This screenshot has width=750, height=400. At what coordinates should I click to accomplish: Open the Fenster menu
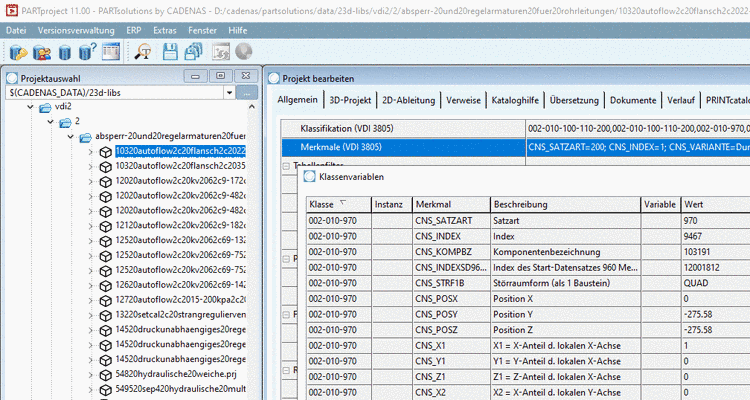click(x=202, y=30)
